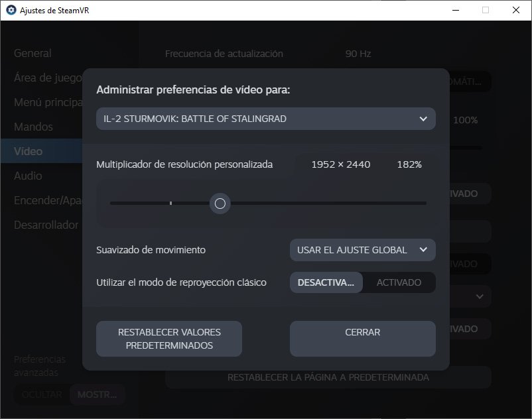The height and width of the screenshot is (419, 532).
Task: Click RESTABLECER LA PÁGINA A PREDETERMINADA
Action: click(x=328, y=377)
